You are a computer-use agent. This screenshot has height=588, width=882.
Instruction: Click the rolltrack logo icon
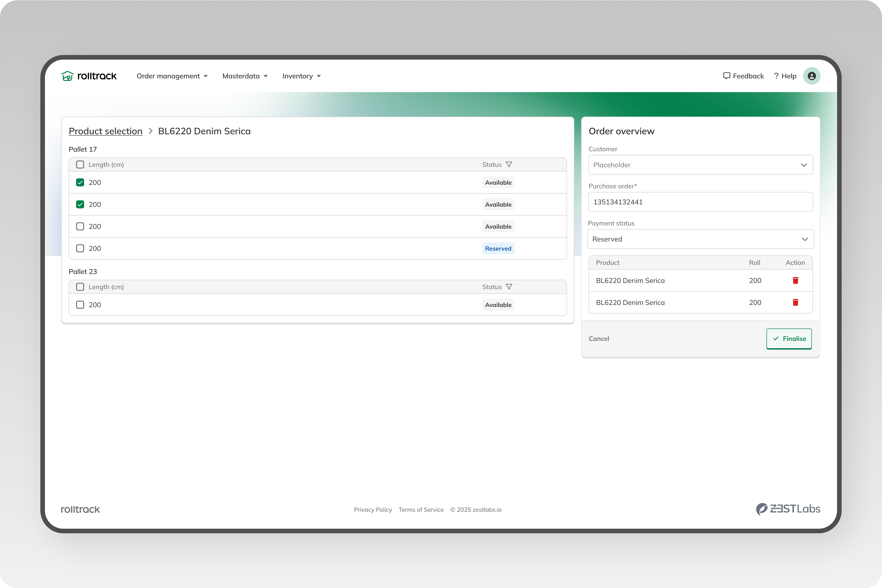[x=68, y=76]
